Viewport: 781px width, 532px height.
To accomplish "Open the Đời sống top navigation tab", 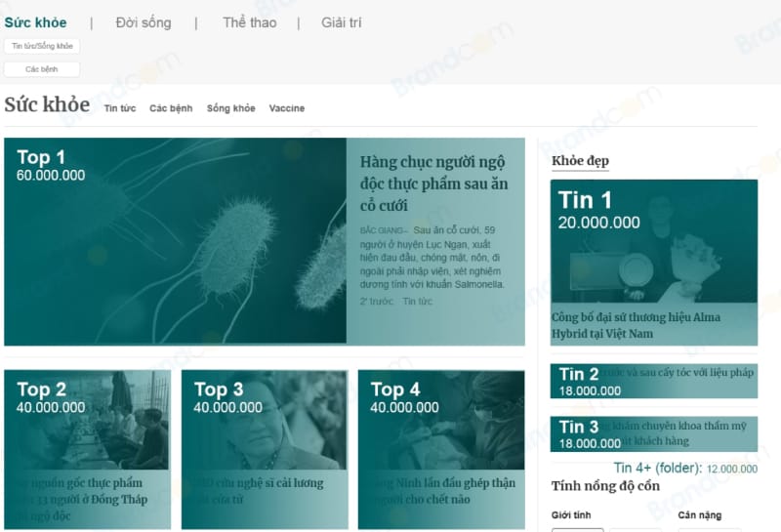I will click(143, 22).
